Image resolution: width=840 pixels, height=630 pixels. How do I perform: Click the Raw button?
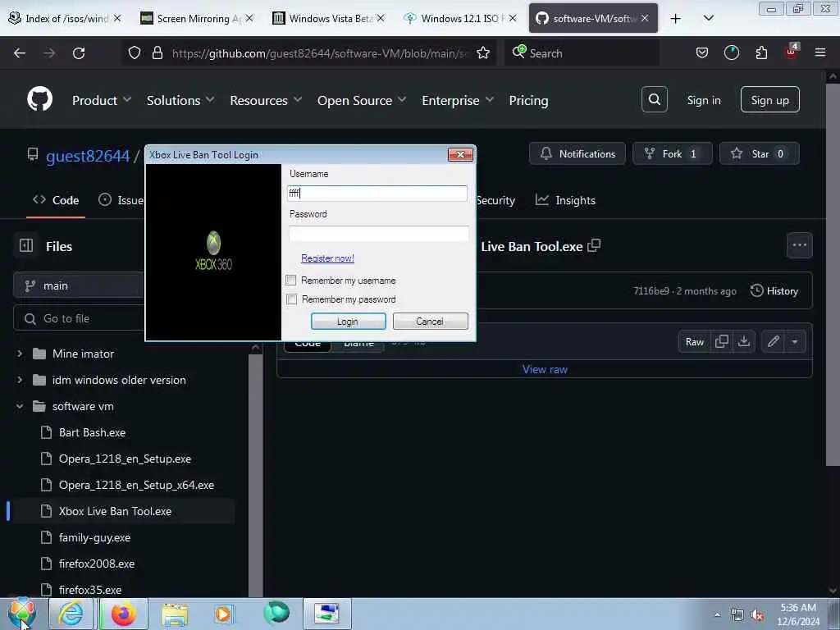click(x=695, y=341)
